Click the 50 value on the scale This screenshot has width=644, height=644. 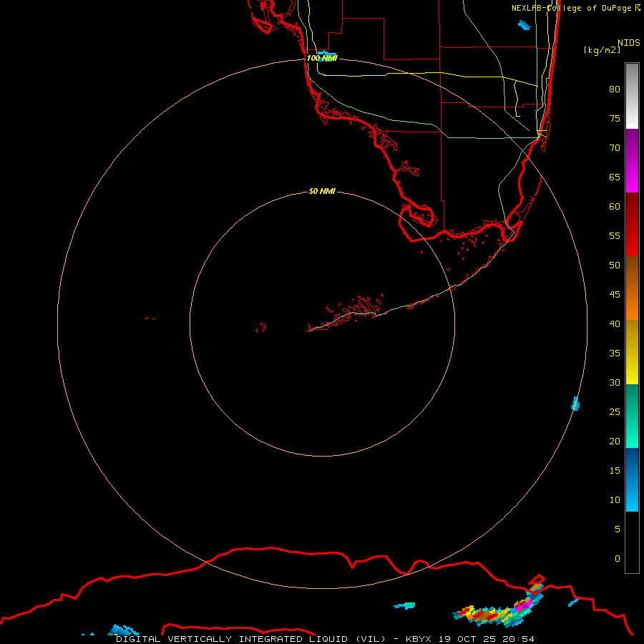(x=615, y=265)
